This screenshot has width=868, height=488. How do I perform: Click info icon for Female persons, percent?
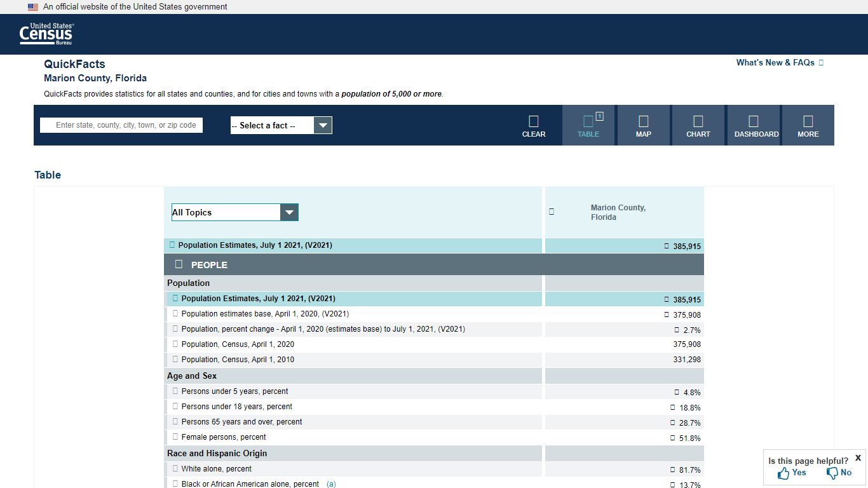pos(175,437)
